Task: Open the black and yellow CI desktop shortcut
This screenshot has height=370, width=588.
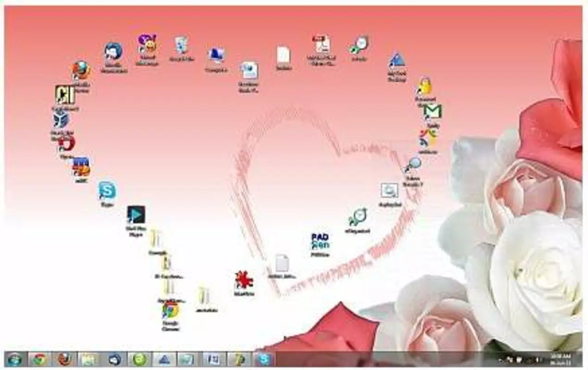Action: (65, 95)
